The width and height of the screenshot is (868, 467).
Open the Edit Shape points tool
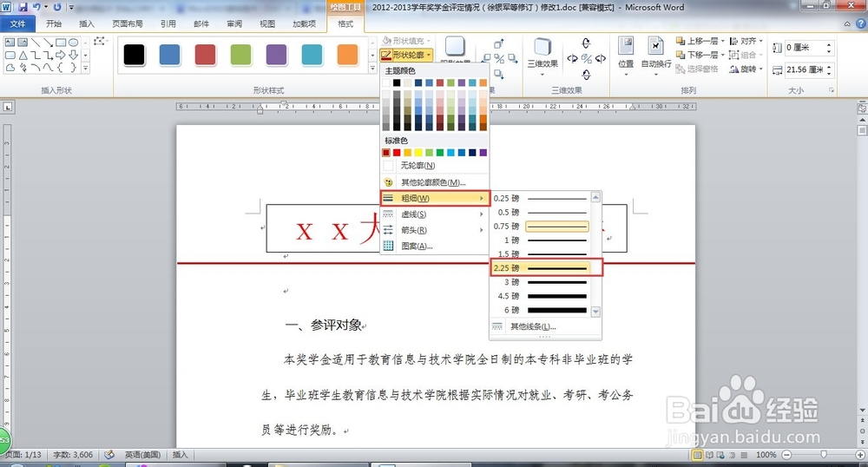click(x=101, y=41)
